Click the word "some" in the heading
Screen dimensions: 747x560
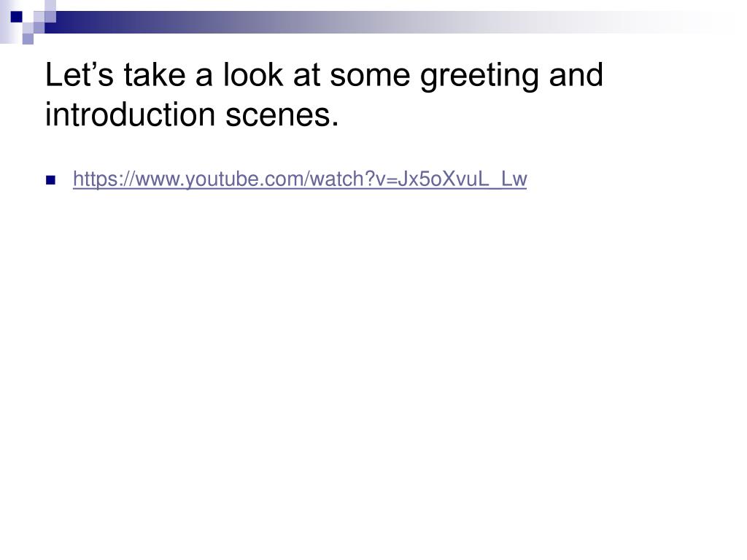370,75
